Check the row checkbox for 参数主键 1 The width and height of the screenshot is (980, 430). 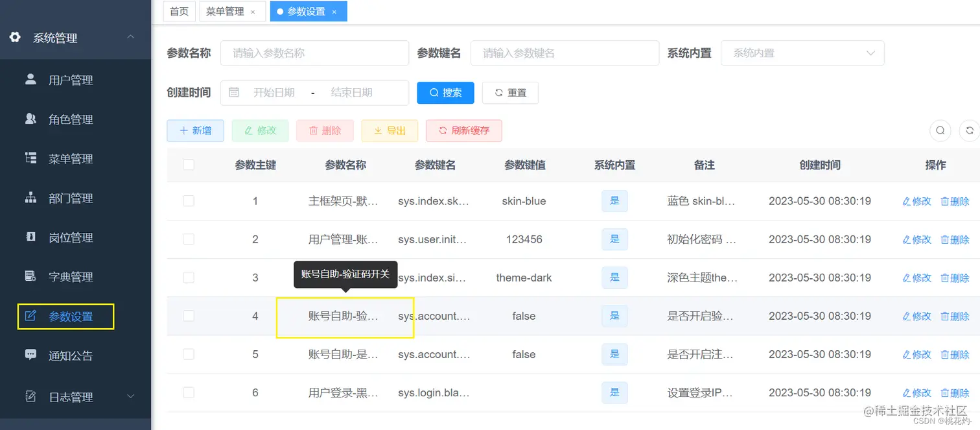[x=189, y=201]
